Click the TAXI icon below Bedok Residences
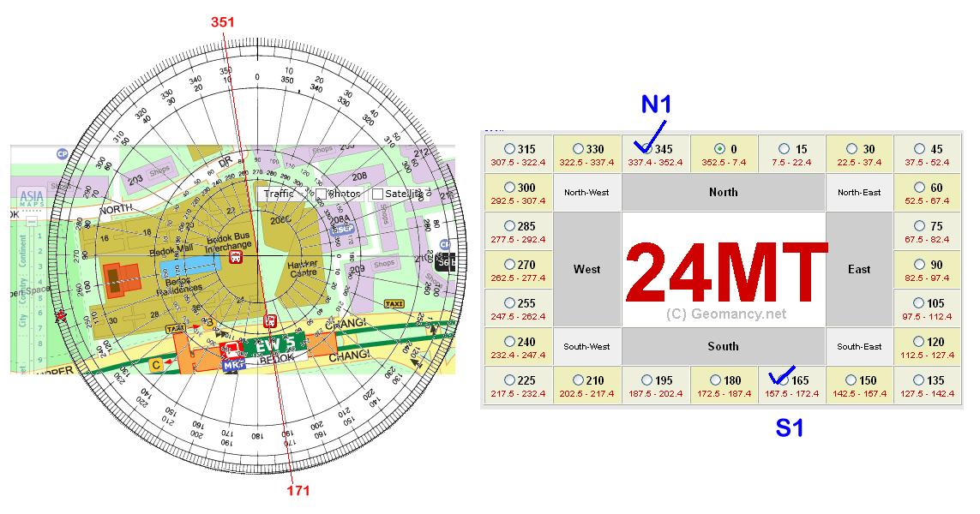Viewport: 980px width, 514px height. pos(175,328)
